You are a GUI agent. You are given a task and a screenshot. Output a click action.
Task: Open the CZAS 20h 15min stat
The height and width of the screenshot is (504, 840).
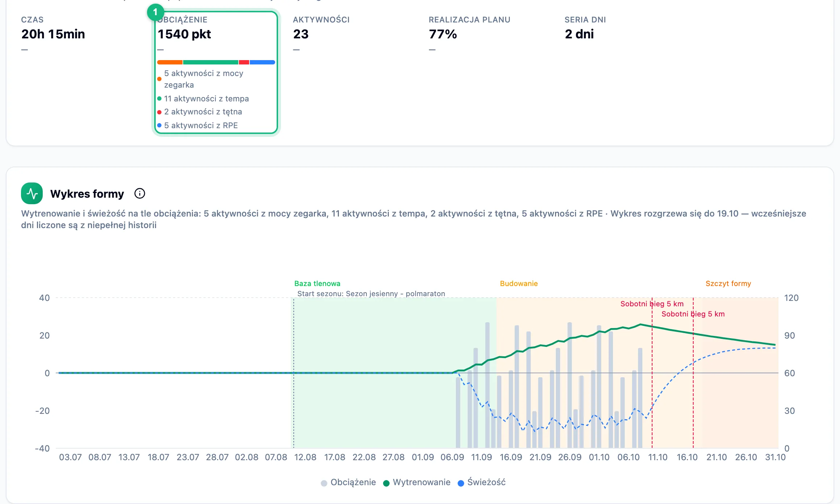[53, 33]
